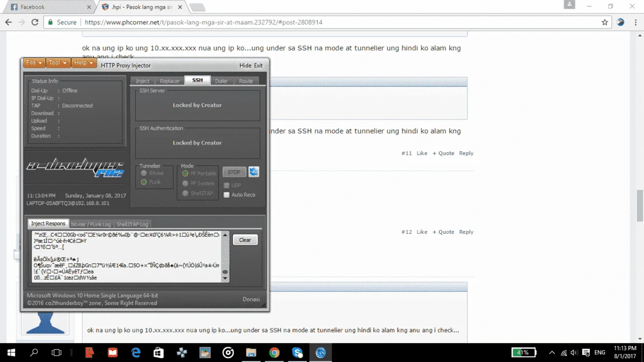Click the browser back arrow

coord(9,23)
